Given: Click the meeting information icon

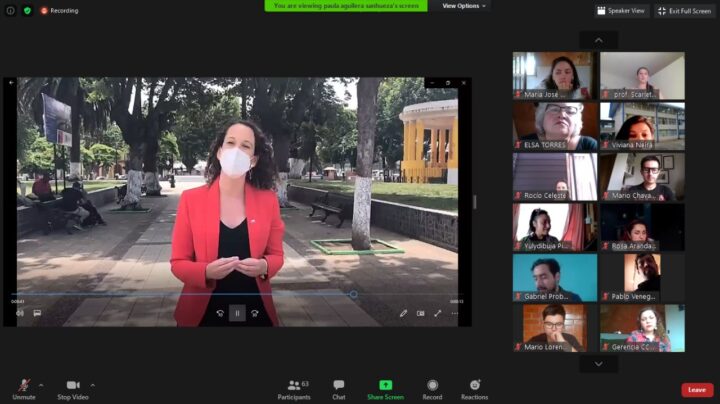Looking at the screenshot, I should coord(11,10).
